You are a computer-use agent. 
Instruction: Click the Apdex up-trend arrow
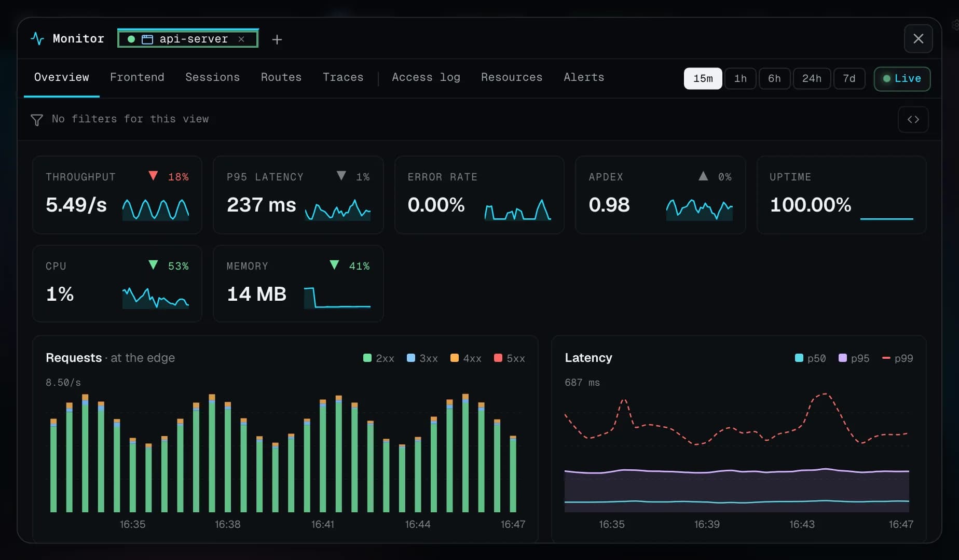coord(703,176)
